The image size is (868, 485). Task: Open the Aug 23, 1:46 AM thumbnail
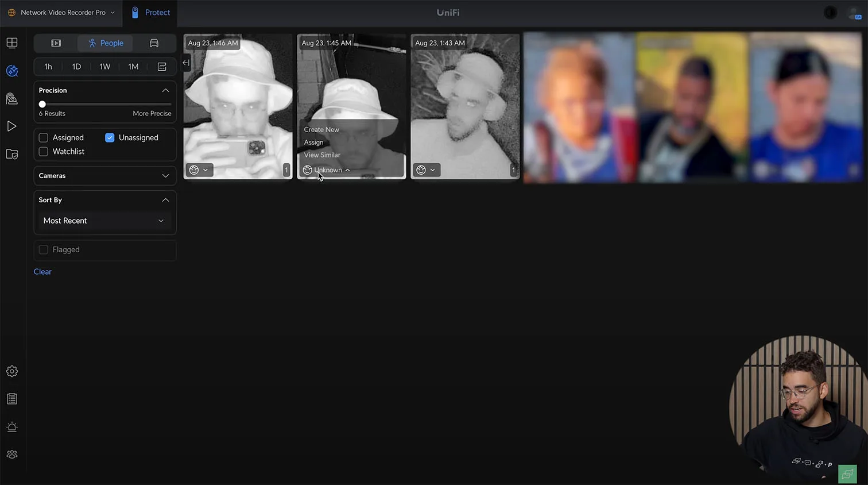coord(238,107)
